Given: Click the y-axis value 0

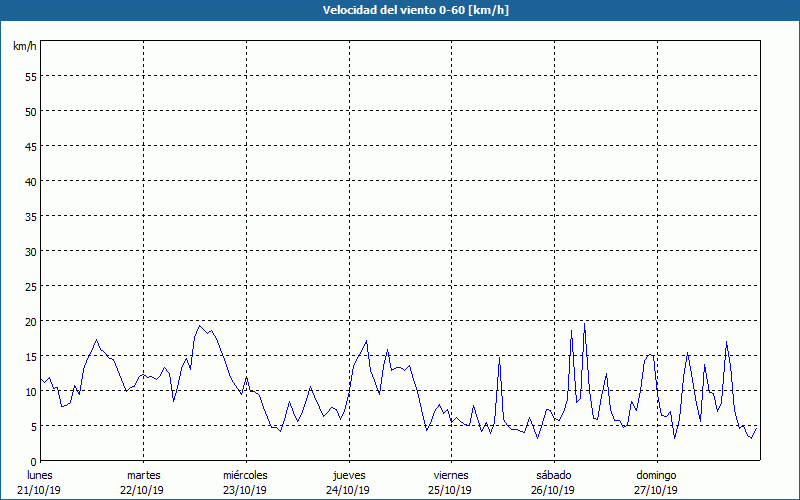Looking at the screenshot, I should [x=34, y=462].
